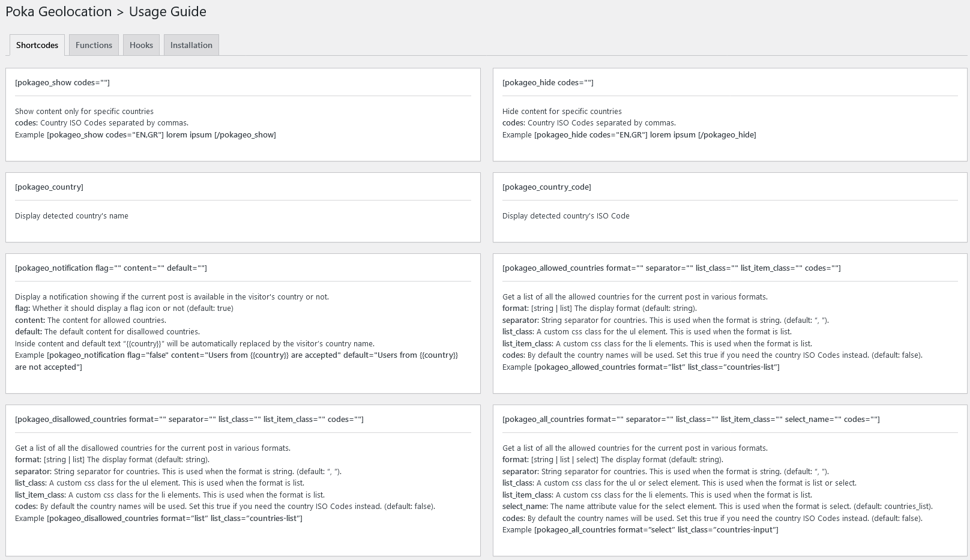
Task: Click the pokageo_allowed_countries shortcode heading
Action: click(671, 268)
